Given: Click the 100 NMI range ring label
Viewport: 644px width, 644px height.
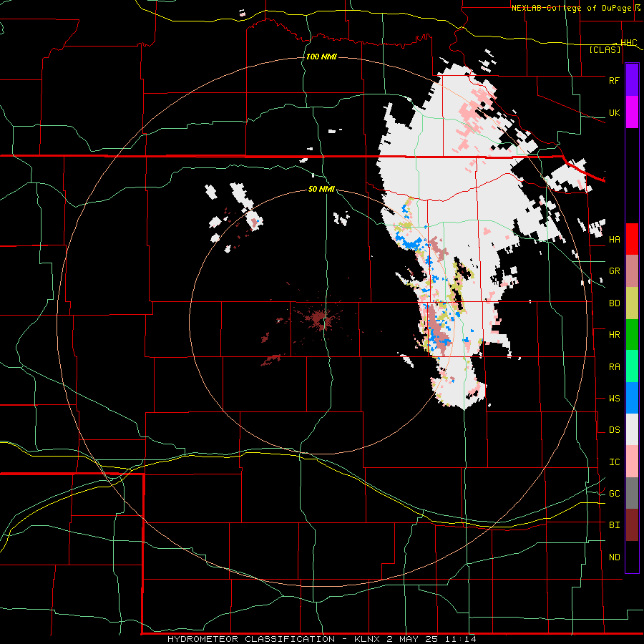Looking at the screenshot, I should coord(321,57).
